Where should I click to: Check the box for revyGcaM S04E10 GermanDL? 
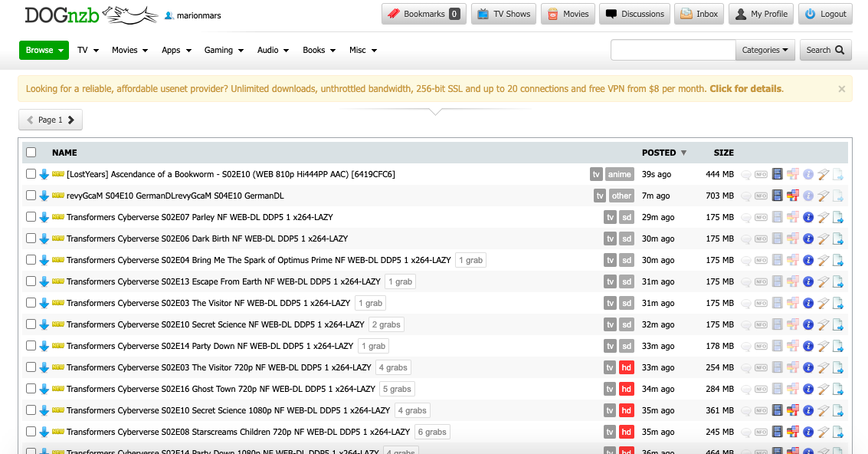[x=31, y=196]
